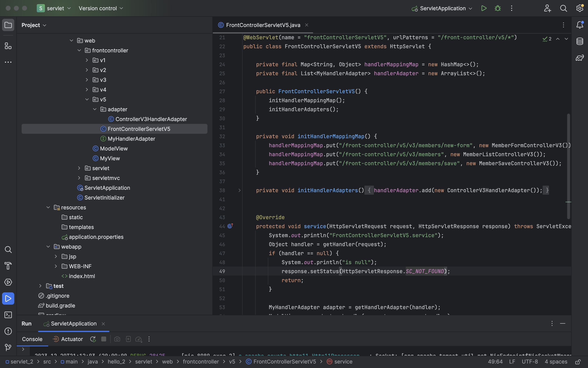Viewport: 588px width, 368px height.
Task: Click UTF-8 encoding in status bar
Action: click(x=530, y=362)
